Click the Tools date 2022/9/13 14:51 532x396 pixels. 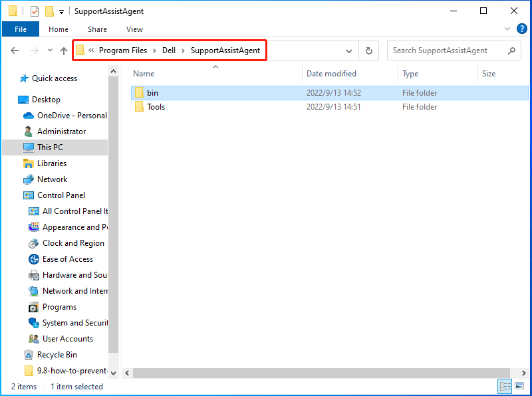tap(333, 107)
